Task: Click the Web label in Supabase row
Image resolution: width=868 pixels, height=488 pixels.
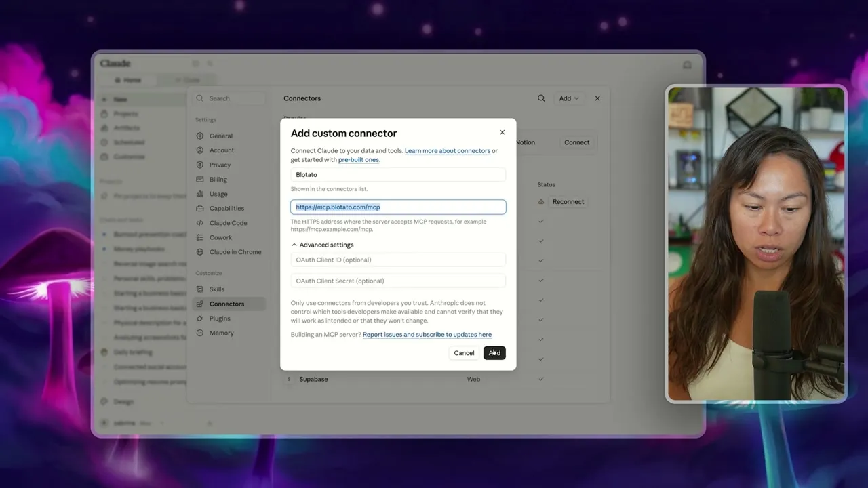Action: 473,379
